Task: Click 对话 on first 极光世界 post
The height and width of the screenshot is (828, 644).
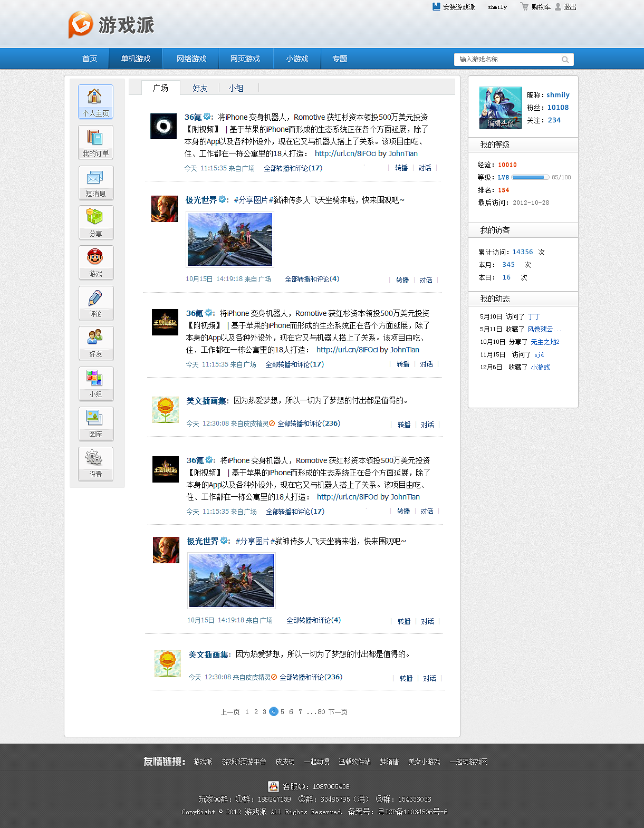Action: point(426,280)
